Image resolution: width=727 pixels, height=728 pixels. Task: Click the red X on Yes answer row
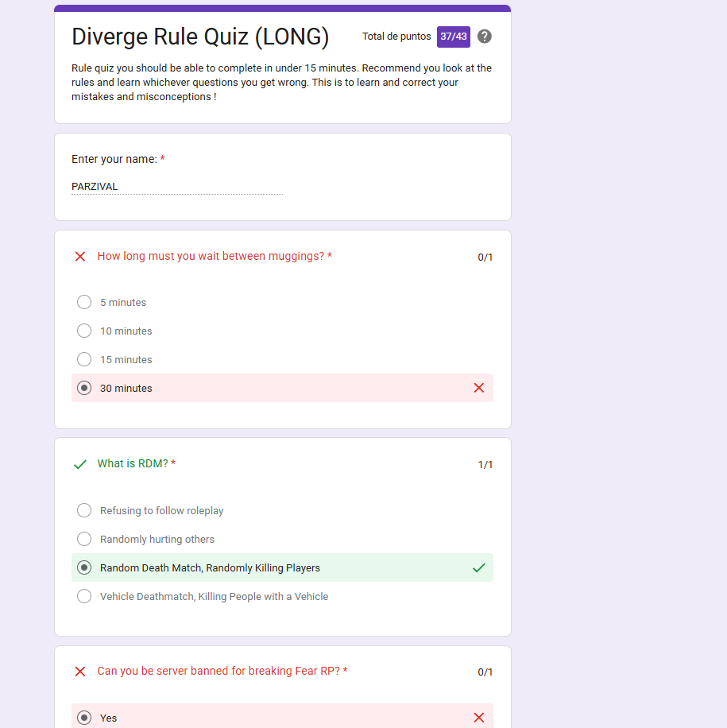pos(478,718)
